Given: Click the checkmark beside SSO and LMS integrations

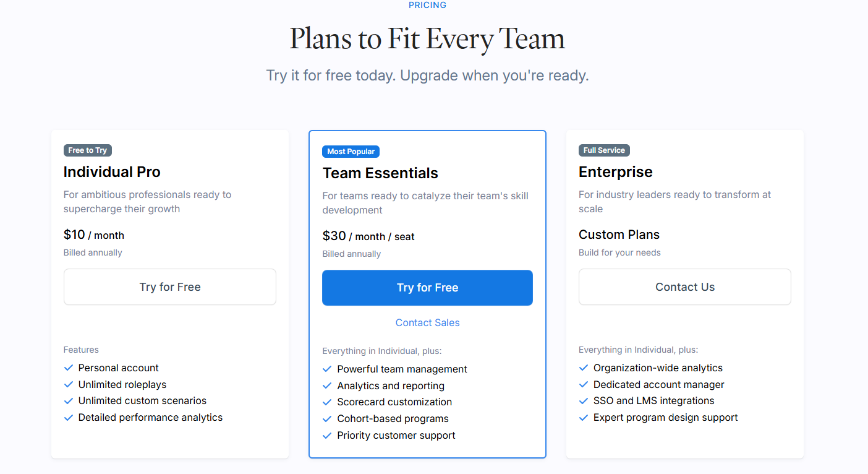Looking at the screenshot, I should (584, 401).
